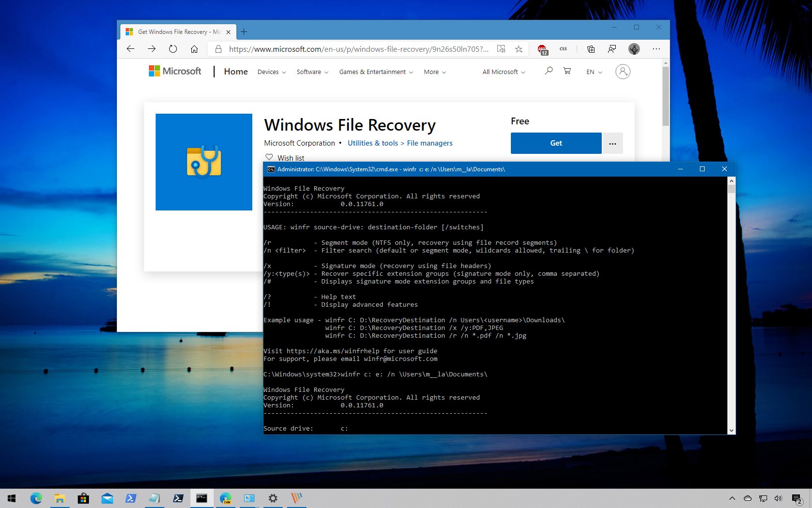
Task: Reload the Microsoft Store page
Action: (x=173, y=49)
